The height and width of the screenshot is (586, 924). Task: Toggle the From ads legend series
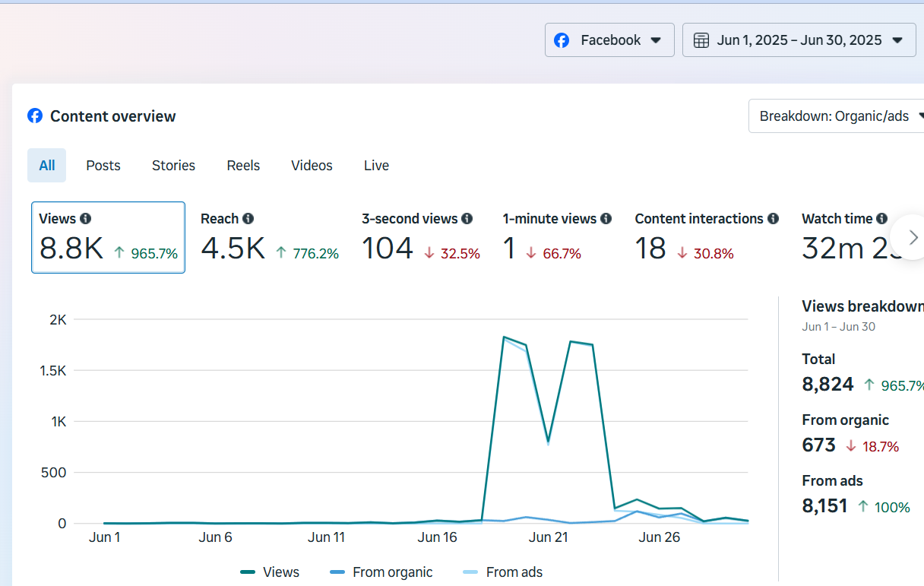click(503, 572)
